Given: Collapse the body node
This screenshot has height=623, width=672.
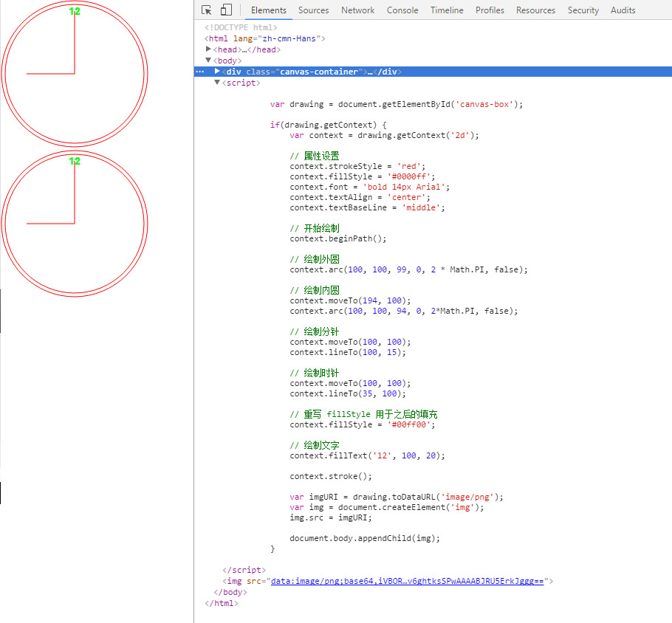Looking at the screenshot, I should pyautogui.click(x=209, y=61).
